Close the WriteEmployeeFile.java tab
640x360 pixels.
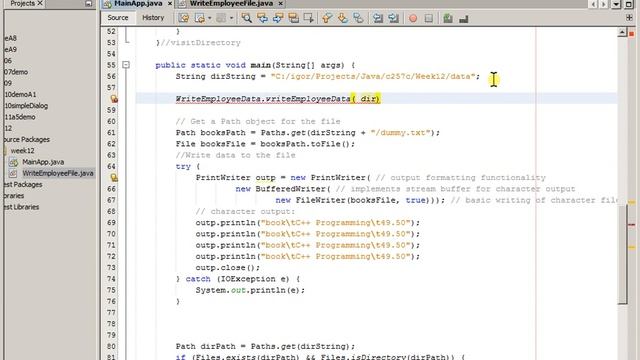pyautogui.click(x=280, y=4)
